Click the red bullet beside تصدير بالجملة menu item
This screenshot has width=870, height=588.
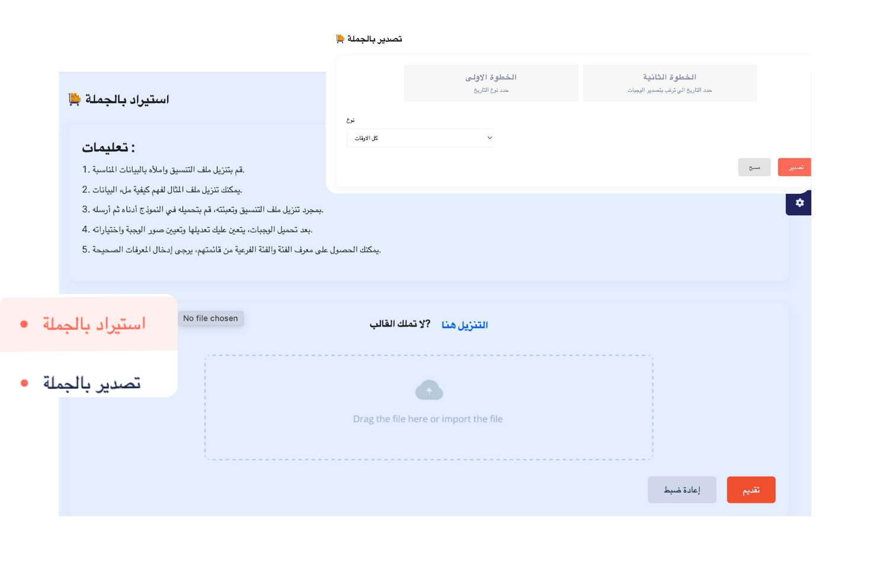[24, 383]
